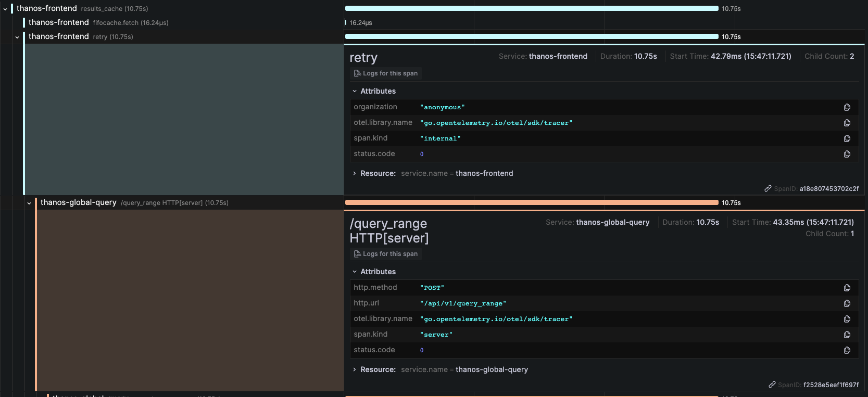Click the retry span 10.75s timeline bar
Screen dimensions: 868x397
(532, 36)
